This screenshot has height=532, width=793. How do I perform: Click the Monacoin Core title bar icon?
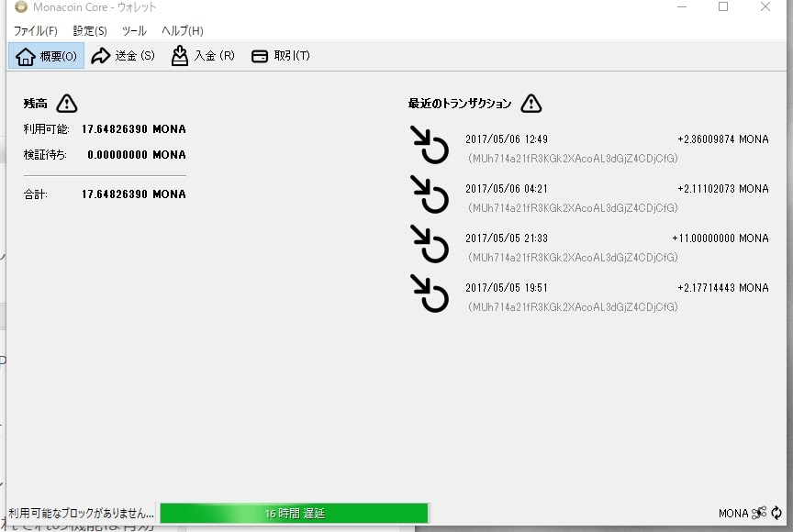pyautogui.click(x=21, y=6)
